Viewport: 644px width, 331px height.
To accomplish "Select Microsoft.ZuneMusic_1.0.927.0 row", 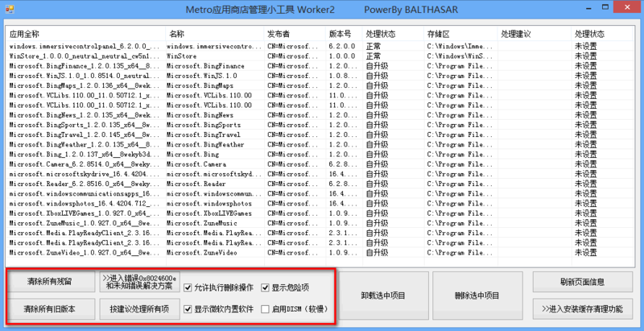I will (x=319, y=223).
